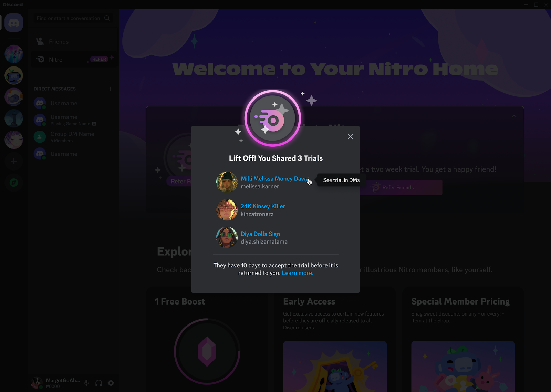Screen dimensions: 551x392
Task: Open Direct Messages via the Discord logo icon
Action: click(14, 22)
